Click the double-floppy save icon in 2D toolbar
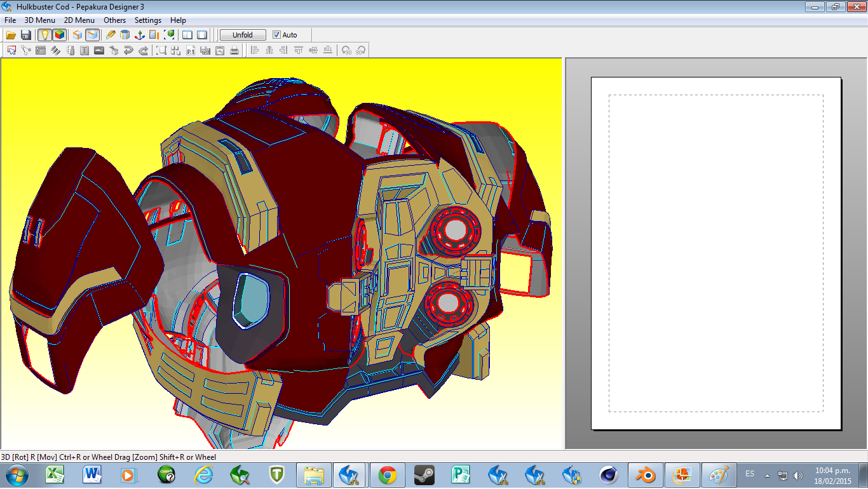The image size is (868, 489). click(x=205, y=50)
